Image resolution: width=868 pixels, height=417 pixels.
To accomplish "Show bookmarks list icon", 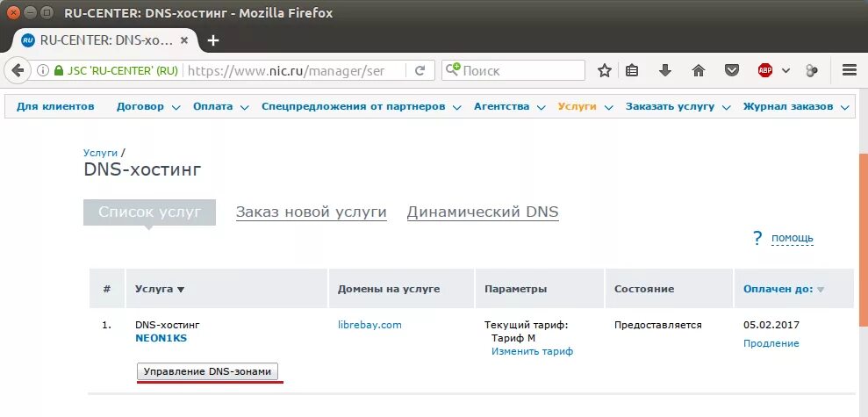I will (x=632, y=70).
